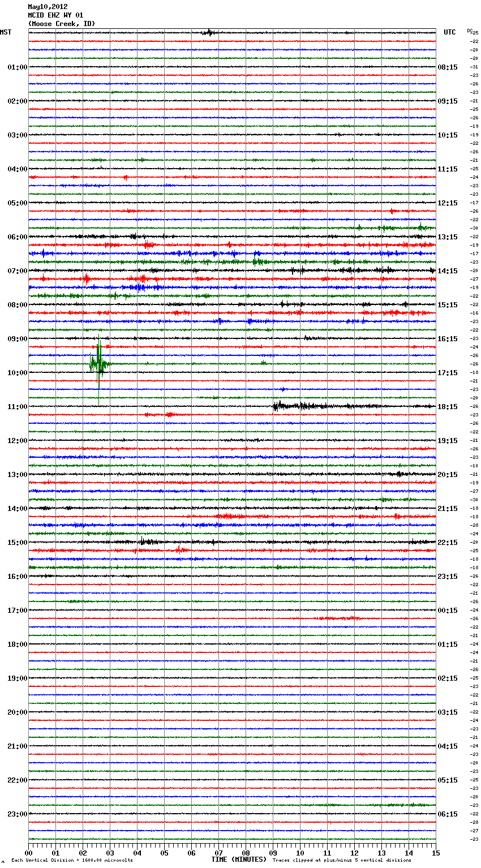Viewport: 481px width, 868px height.
Task: Select the 06:00 MST time label
Action: (x=18, y=237)
